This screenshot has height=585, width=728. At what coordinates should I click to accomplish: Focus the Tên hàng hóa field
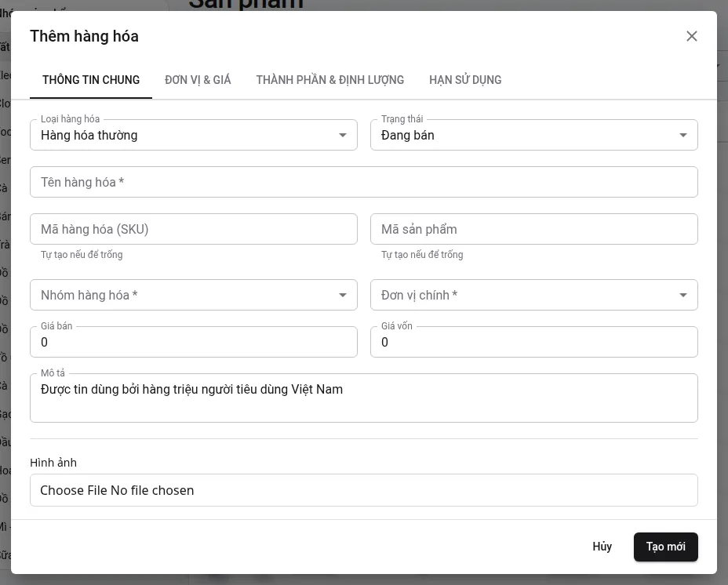click(364, 182)
